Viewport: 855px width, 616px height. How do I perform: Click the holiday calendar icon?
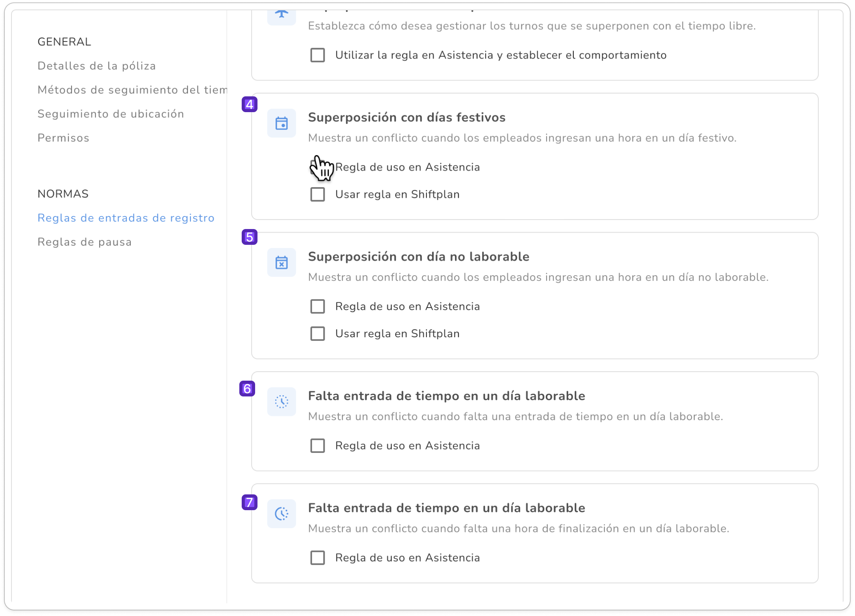point(281,123)
